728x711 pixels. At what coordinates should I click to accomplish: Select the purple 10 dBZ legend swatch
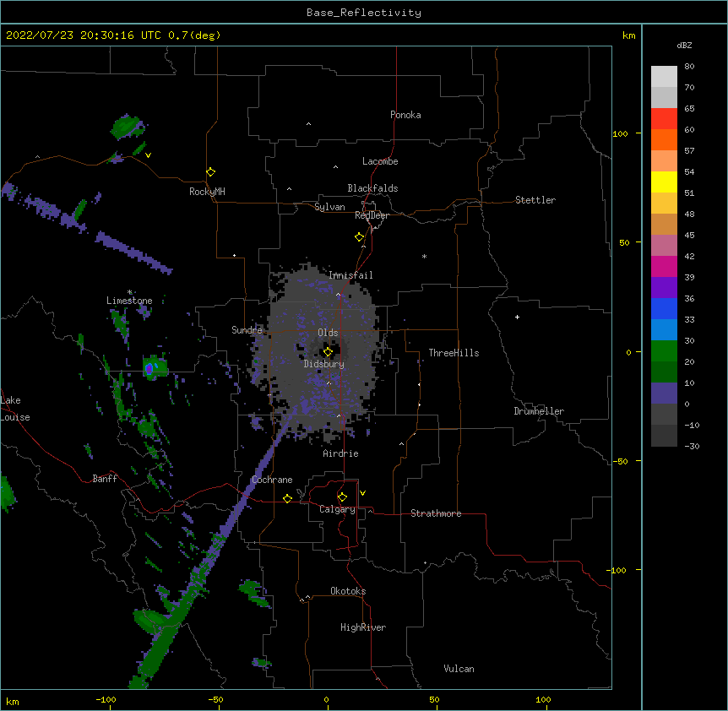tap(664, 393)
